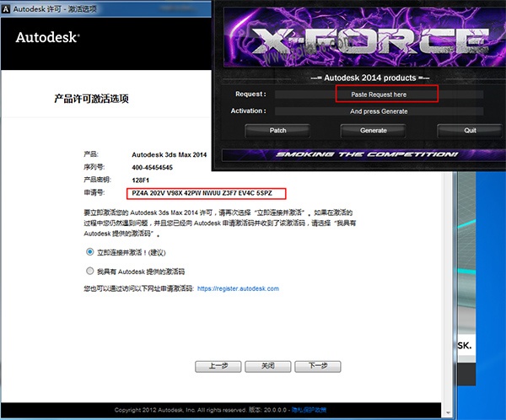Open the register.autodesk.com link

click(238, 288)
